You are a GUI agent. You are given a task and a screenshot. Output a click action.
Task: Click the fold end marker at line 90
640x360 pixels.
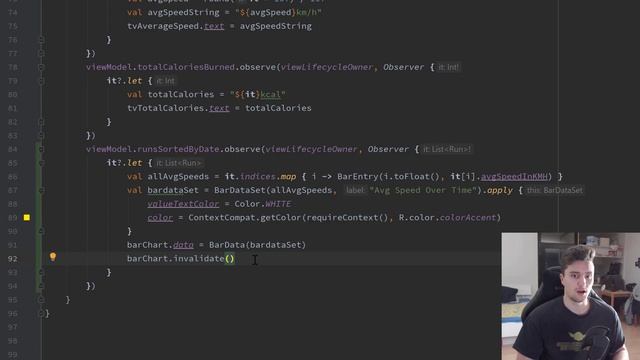point(41,231)
